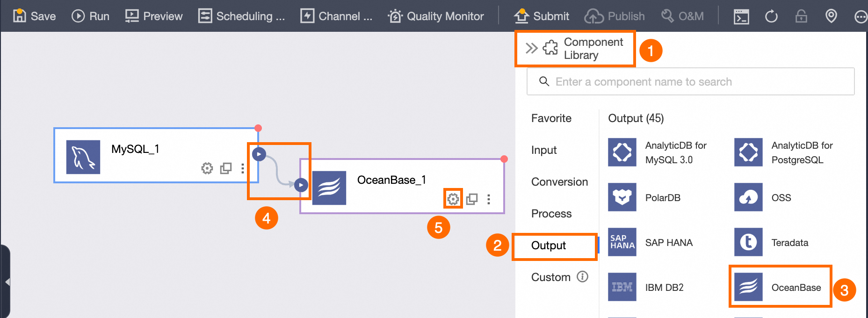Viewport: 868px width, 318px height.
Task: Open the Preview option
Action: [x=153, y=16]
